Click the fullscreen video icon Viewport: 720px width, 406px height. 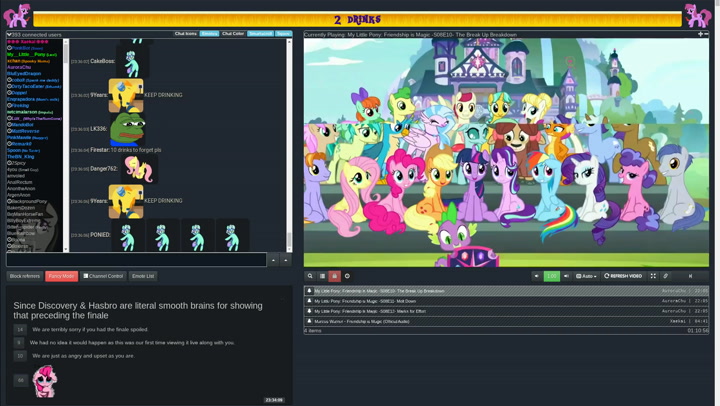click(x=653, y=276)
